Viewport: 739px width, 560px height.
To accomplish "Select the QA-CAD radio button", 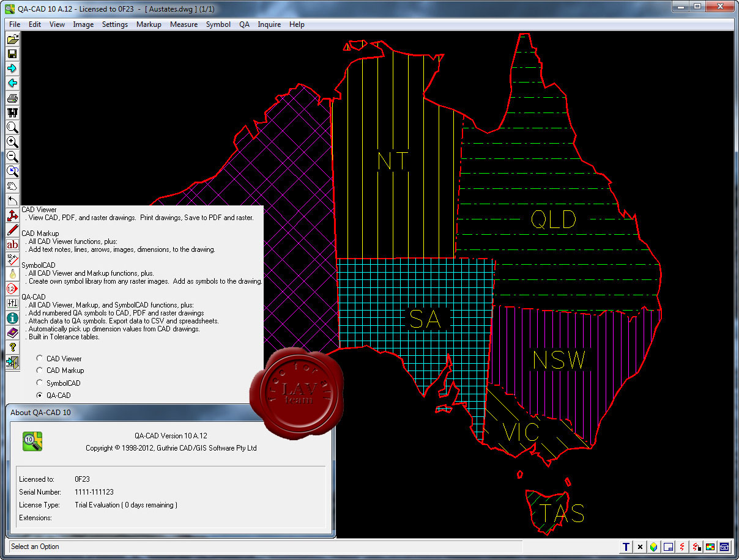I will [40, 395].
